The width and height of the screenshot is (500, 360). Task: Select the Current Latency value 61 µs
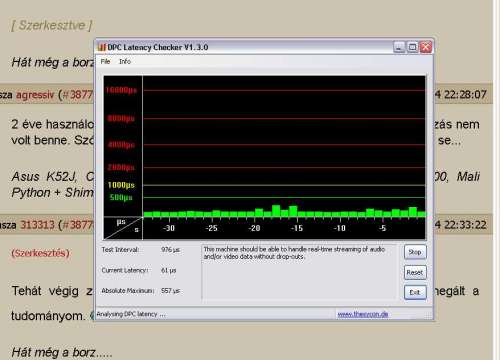[x=169, y=270]
